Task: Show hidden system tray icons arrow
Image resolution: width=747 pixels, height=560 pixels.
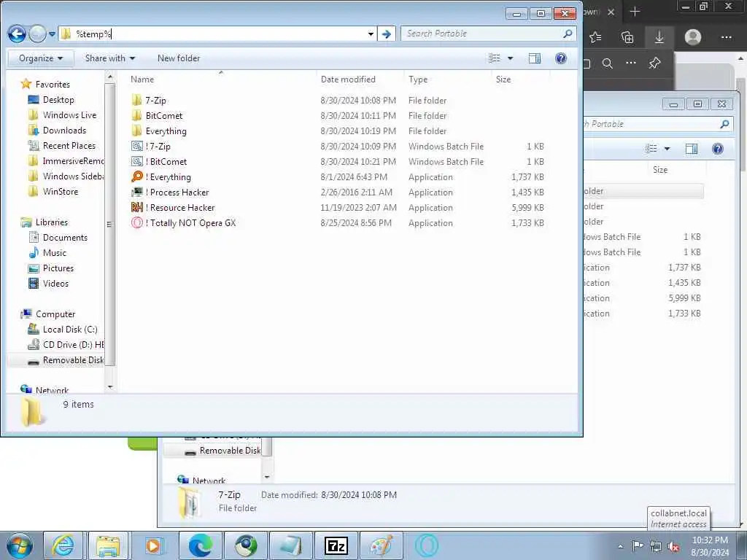Action: click(x=620, y=547)
